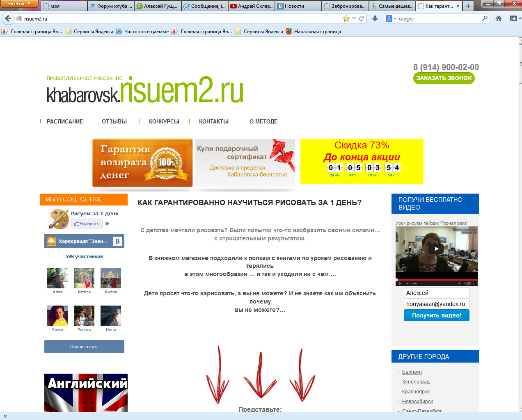Click the small play control under video
Image resolution: width=522 pixels, height=420 pixels.
click(x=400, y=283)
